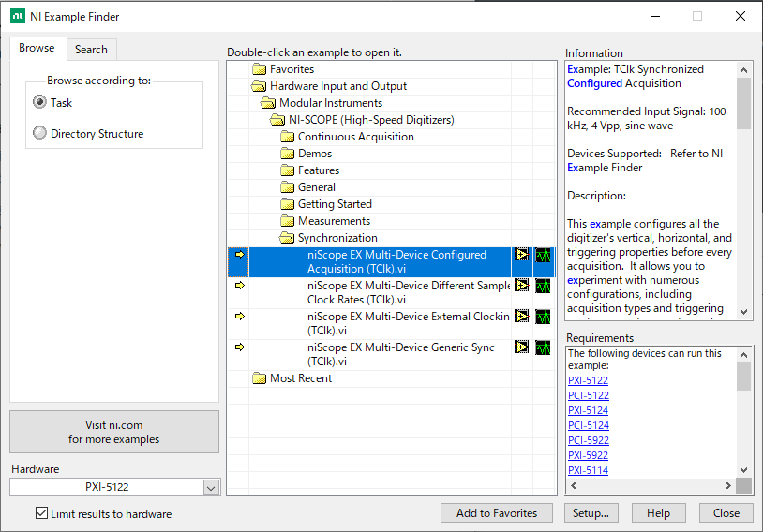This screenshot has width=763, height=532.
Task: Click the Favorites folder icon
Action: tap(260, 69)
